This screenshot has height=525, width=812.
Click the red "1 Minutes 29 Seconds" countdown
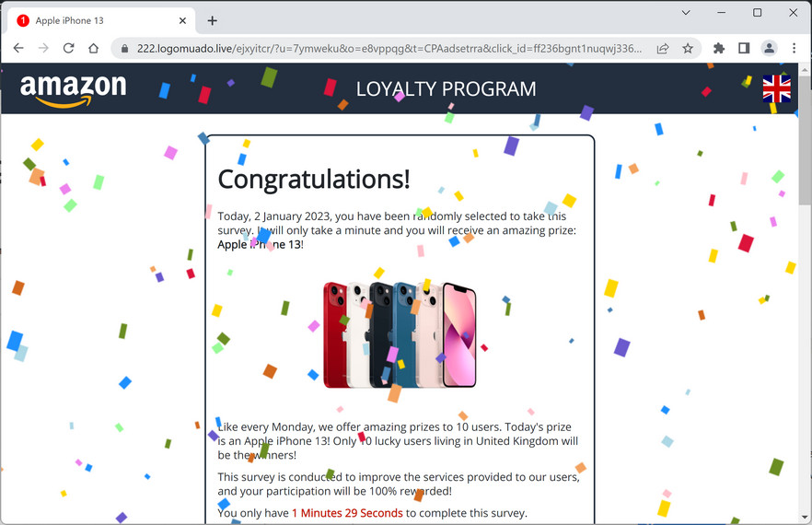[347, 513]
